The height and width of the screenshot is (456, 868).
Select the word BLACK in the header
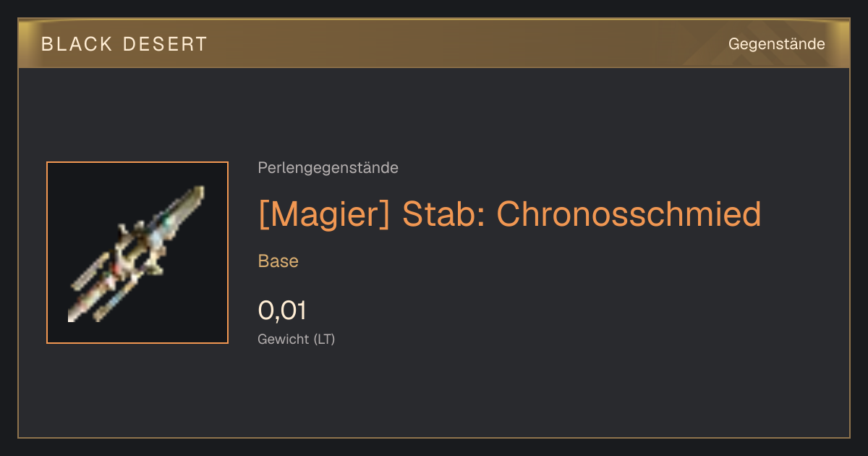coord(77,44)
